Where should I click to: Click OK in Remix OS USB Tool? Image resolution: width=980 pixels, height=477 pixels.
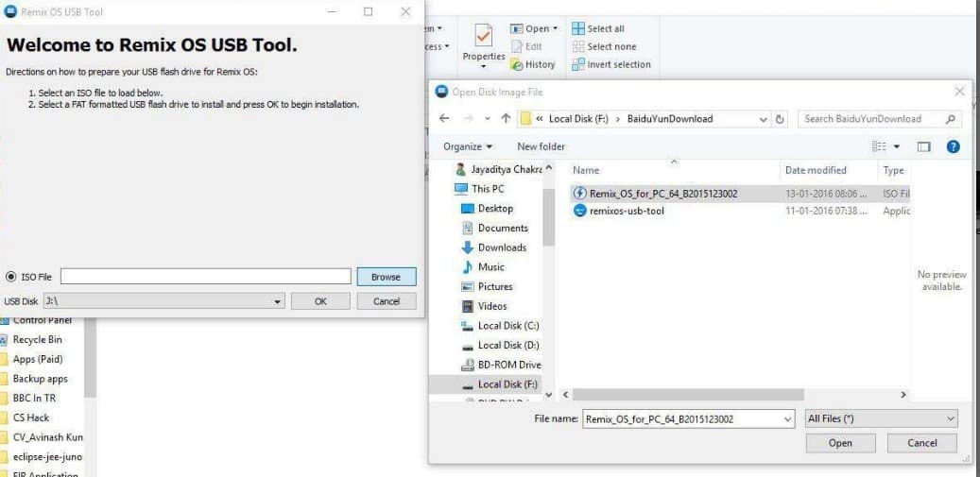pyautogui.click(x=320, y=301)
